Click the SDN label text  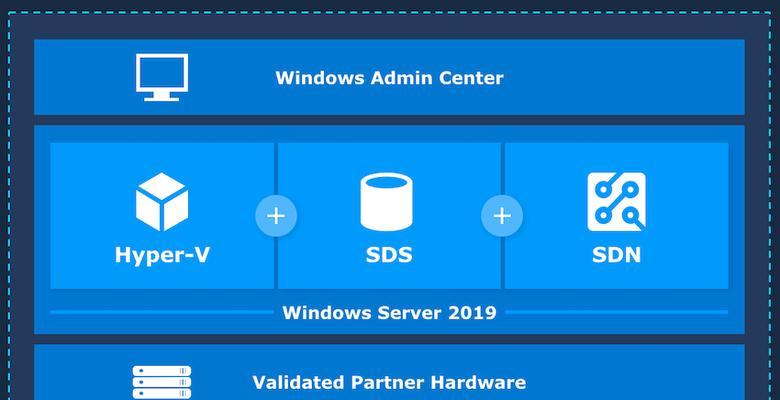point(616,255)
